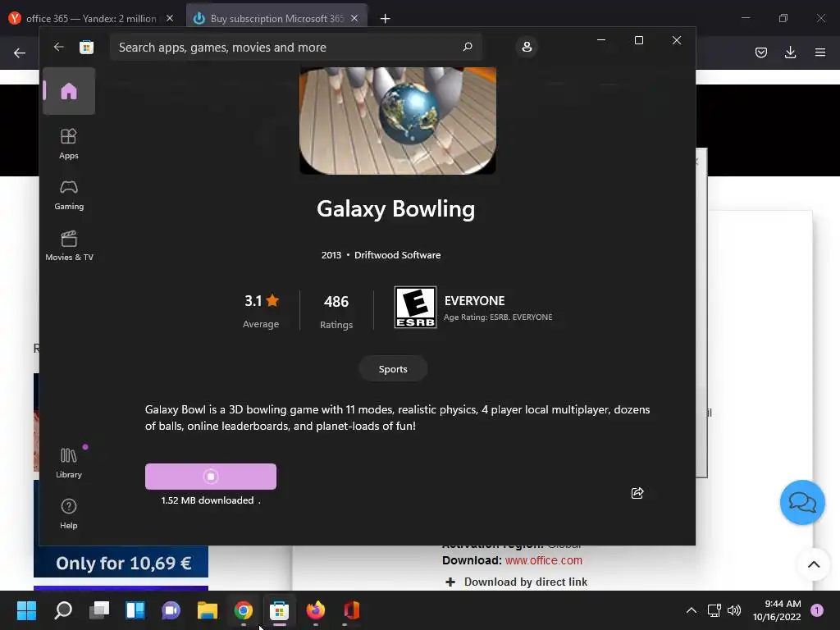Click the search magnifier in Store
Image resolution: width=840 pixels, height=630 pixels.
click(467, 47)
